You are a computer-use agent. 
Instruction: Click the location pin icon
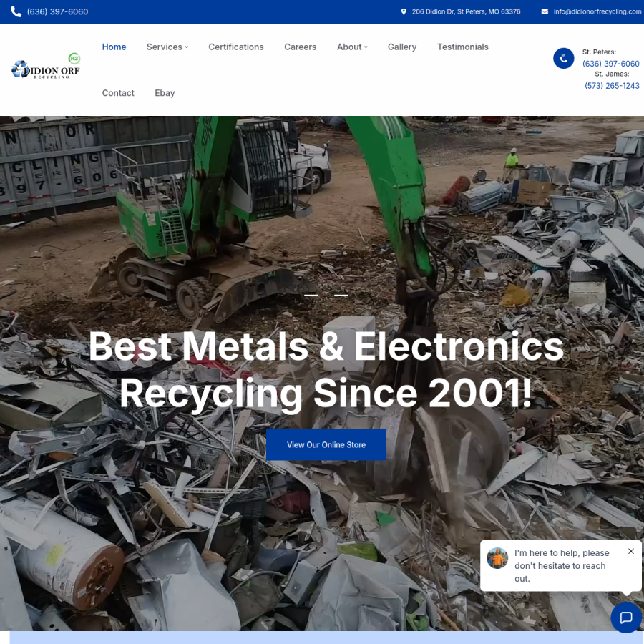(x=404, y=11)
